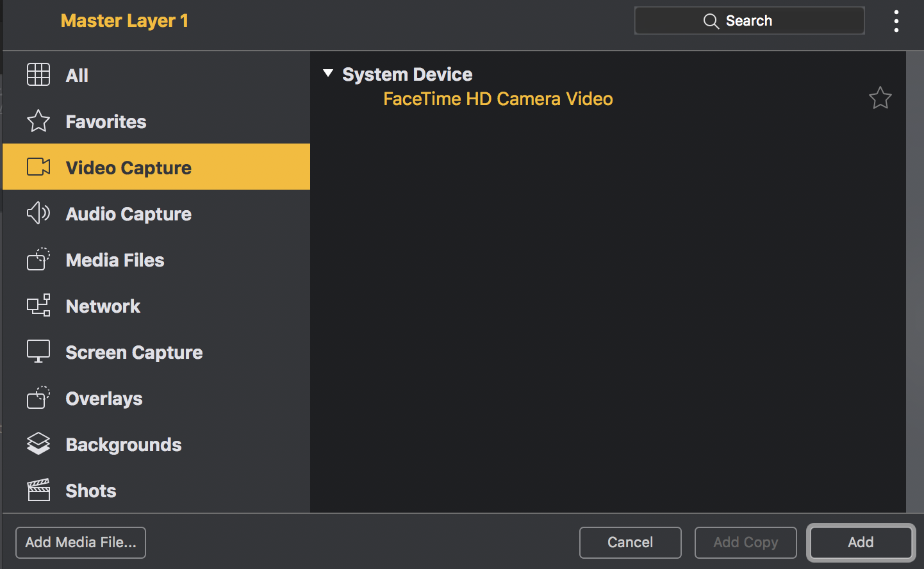The width and height of the screenshot is (924, 569).
Task: Select the Audio Capture category label
Action: [129, 214]
